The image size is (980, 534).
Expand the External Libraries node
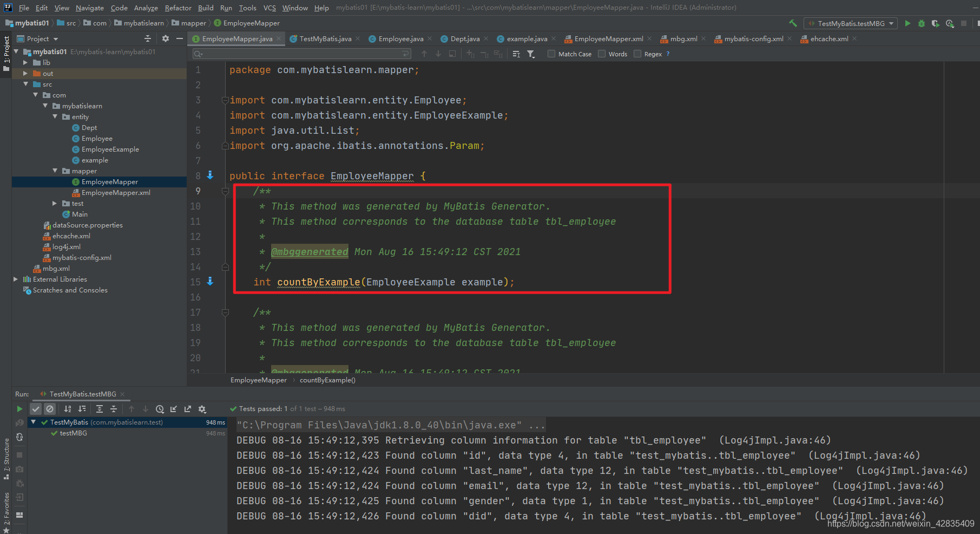click(16, 279)
